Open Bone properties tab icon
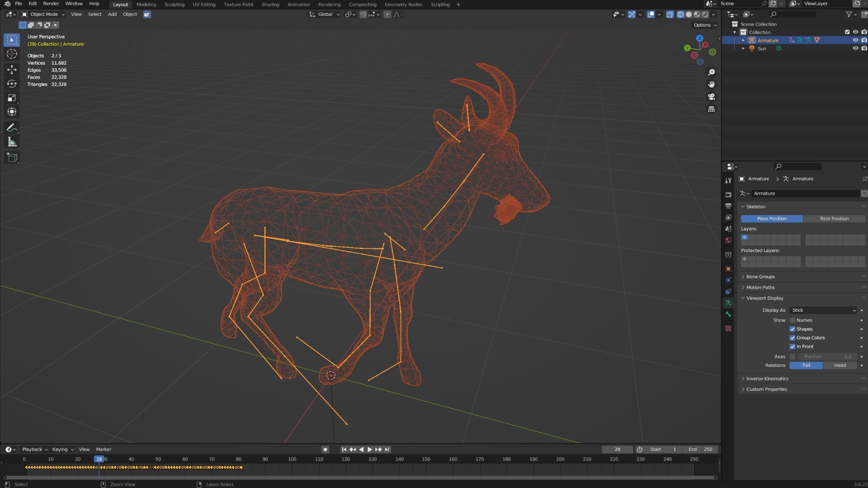Image resolution: width=868 pixels, height=488 pixels. coord(728,314)
